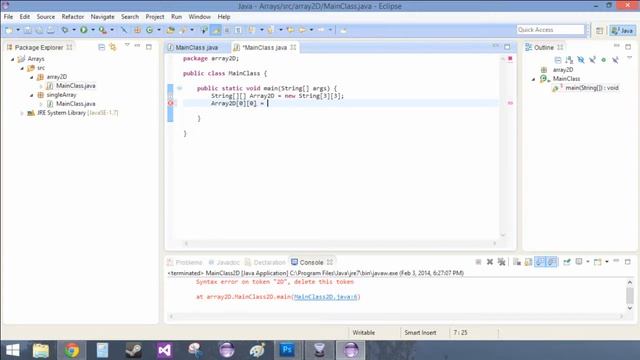This screenshot has height=360, width=640.
Task: Open the Display Selected Console dropdown
Action: tap(588, 262)
